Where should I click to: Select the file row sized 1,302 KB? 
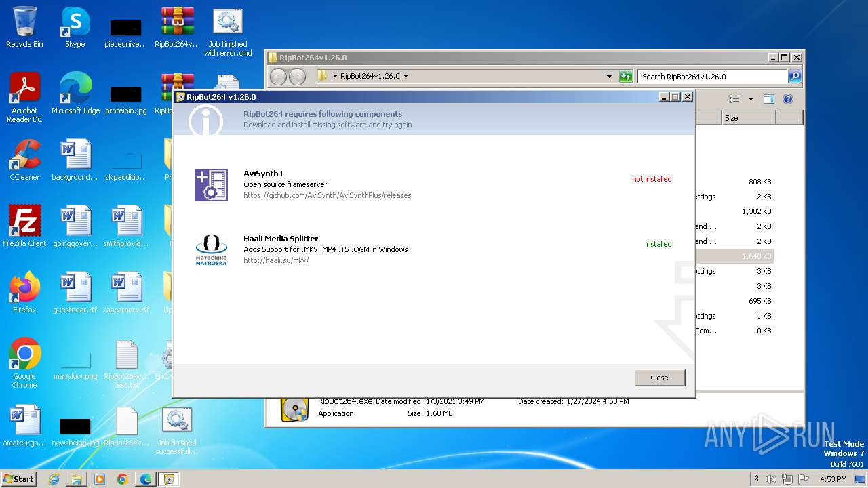click(734, 211)
